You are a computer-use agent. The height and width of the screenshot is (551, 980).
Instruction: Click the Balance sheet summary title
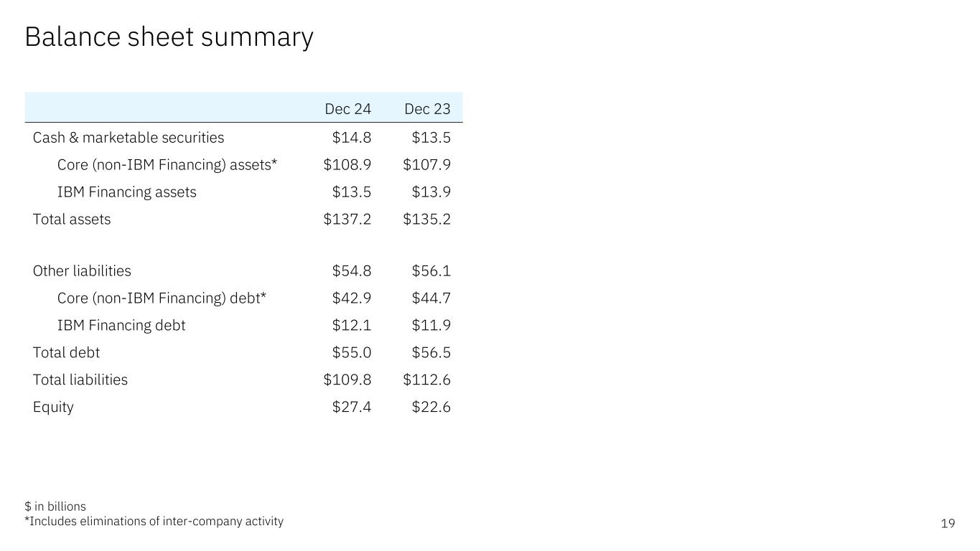click(169, 37)
